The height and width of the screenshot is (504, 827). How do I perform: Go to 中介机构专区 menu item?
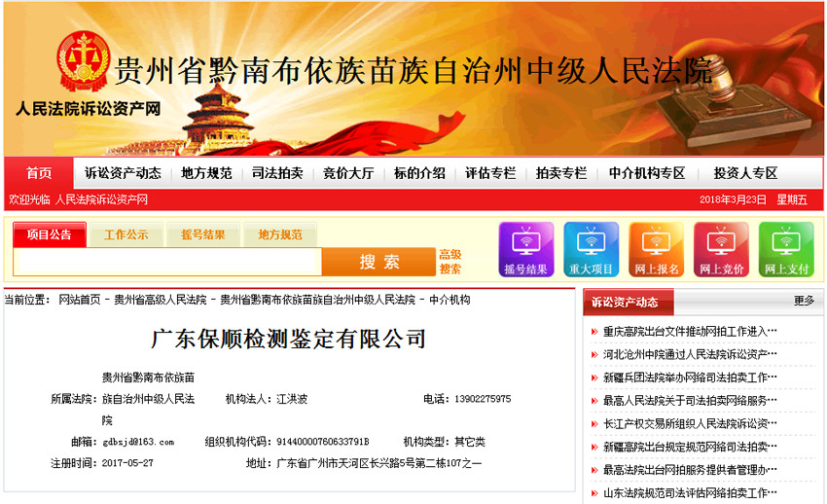click(647, 173)
